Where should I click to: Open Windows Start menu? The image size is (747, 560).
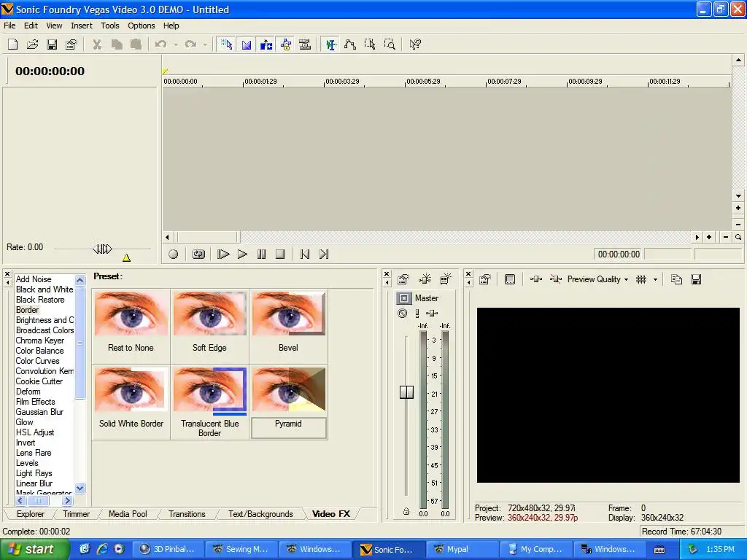click(x=35, y=550)
